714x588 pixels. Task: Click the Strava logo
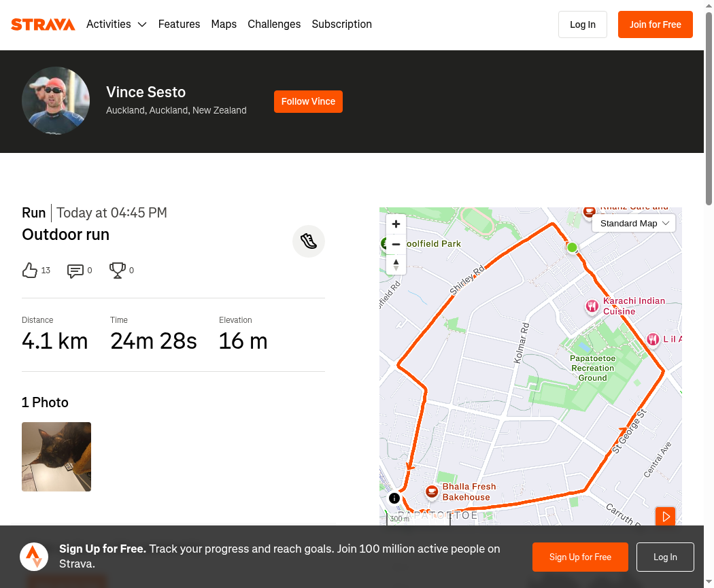[43, 24]
